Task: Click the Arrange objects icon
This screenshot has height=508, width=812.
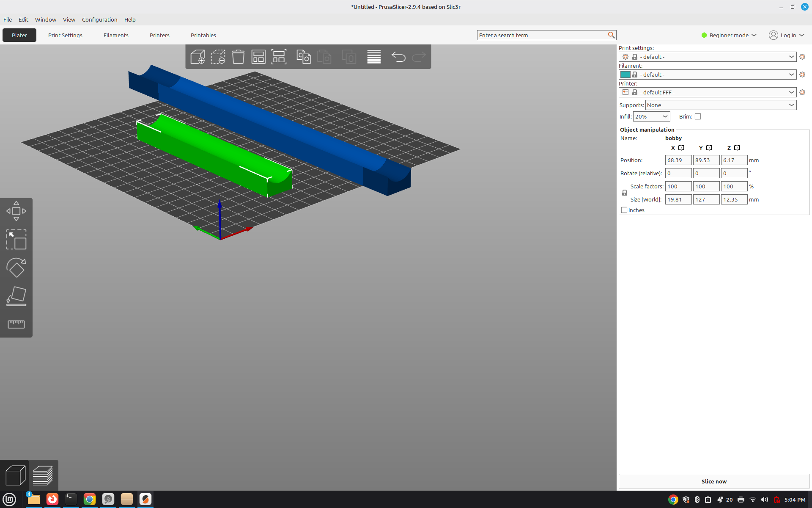Action: pos(258,57)
